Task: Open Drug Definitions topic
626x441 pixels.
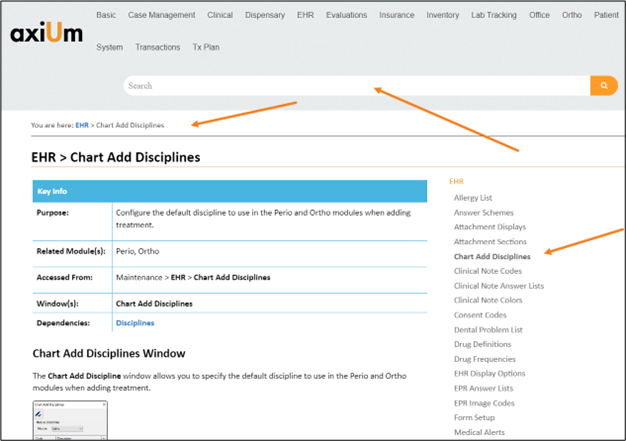Action: (x=483, y=344)
